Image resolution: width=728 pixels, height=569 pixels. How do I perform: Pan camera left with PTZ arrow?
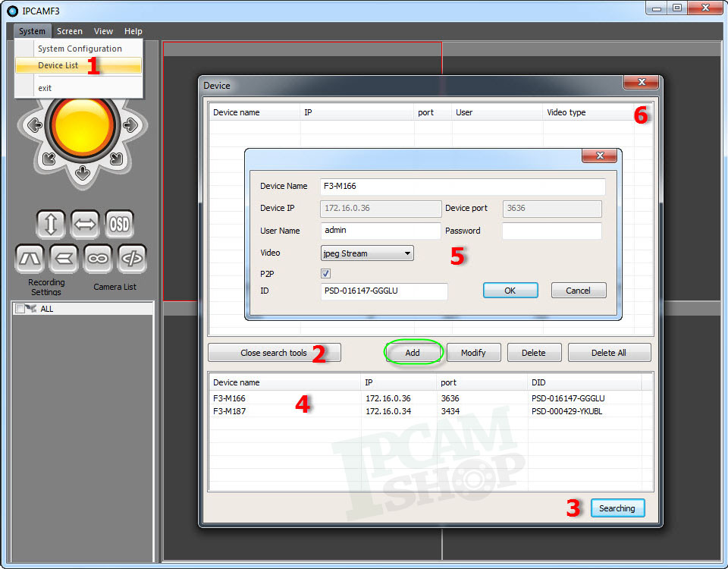(35, 124)
